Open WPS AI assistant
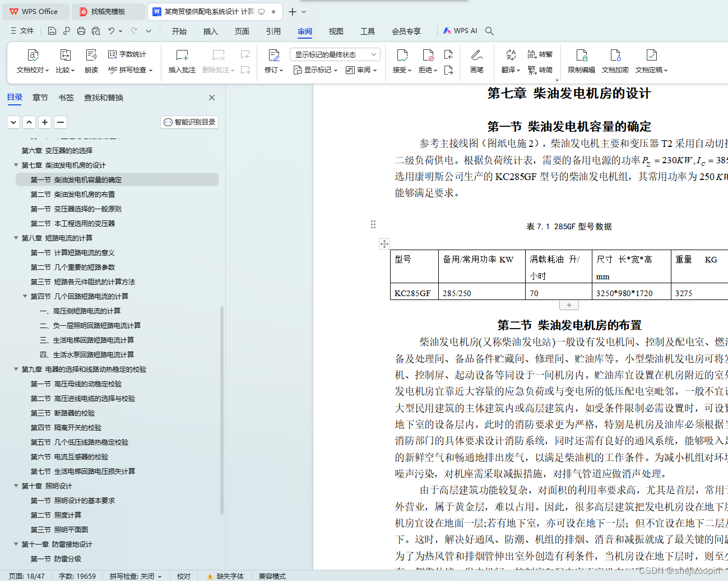This screenshot has height=581, width=728. pyautogui.click(x=460, y=31)
